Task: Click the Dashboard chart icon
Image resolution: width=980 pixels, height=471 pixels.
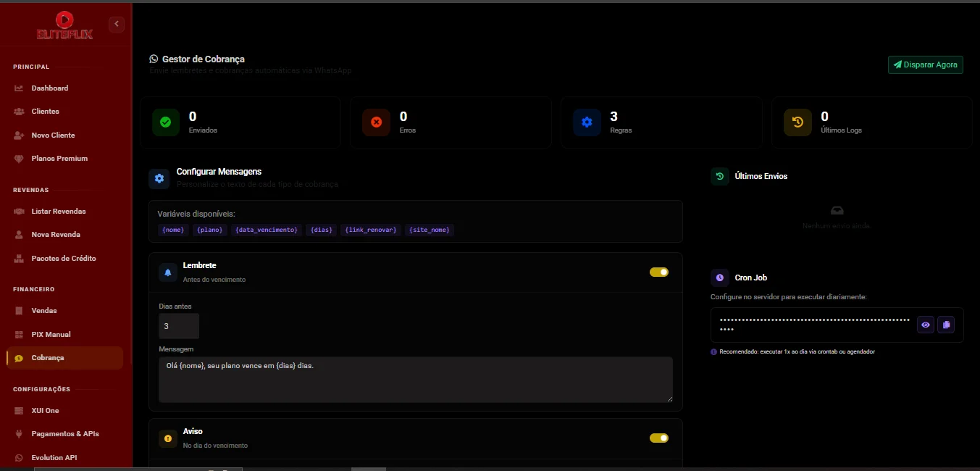Action: pyautogui.click(x=19, y=88)
